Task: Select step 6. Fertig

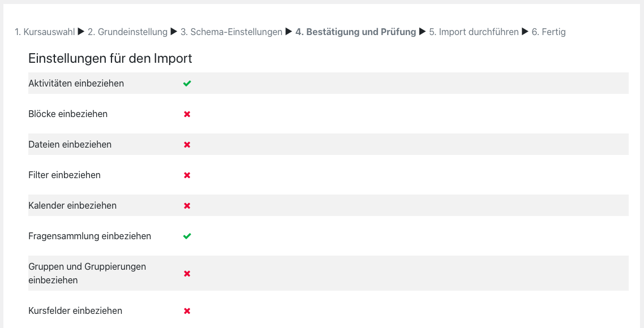Action: 548,32
